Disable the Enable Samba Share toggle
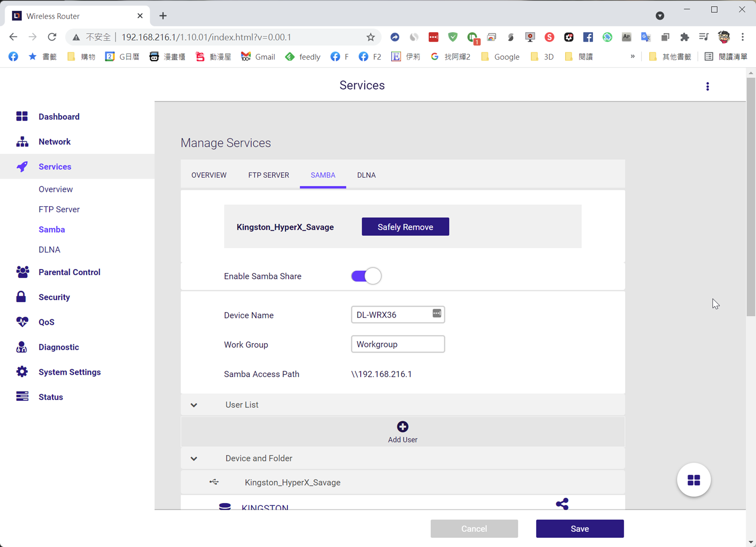This screenshot has height=547, width=756. click(x=366, y=276)
